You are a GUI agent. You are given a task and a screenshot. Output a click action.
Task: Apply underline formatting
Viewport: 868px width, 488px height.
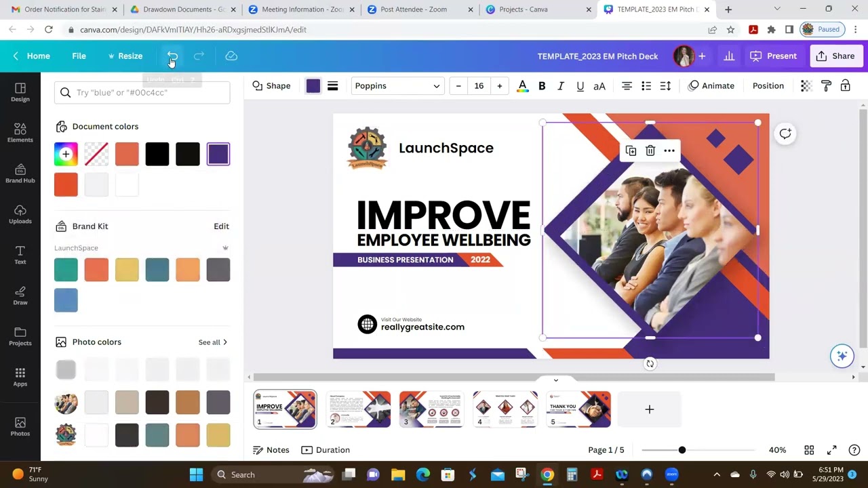point(580,86)
